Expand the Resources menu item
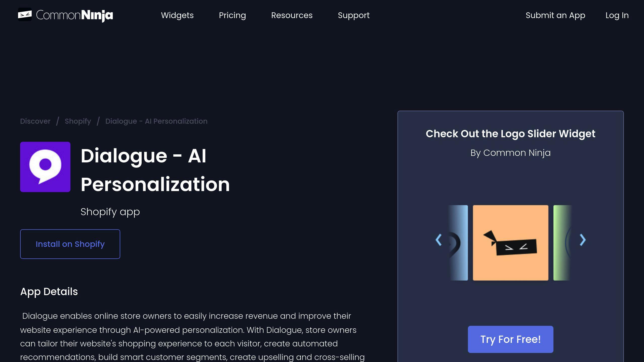 292,16
